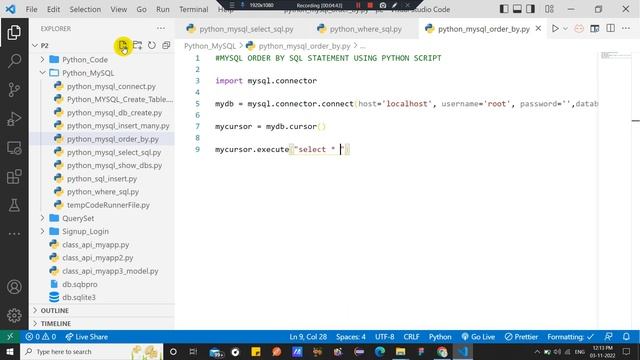The image size is (640, 360).
Task: Toggle the Secondary Side Bar layout
Action: click(531, 9)
